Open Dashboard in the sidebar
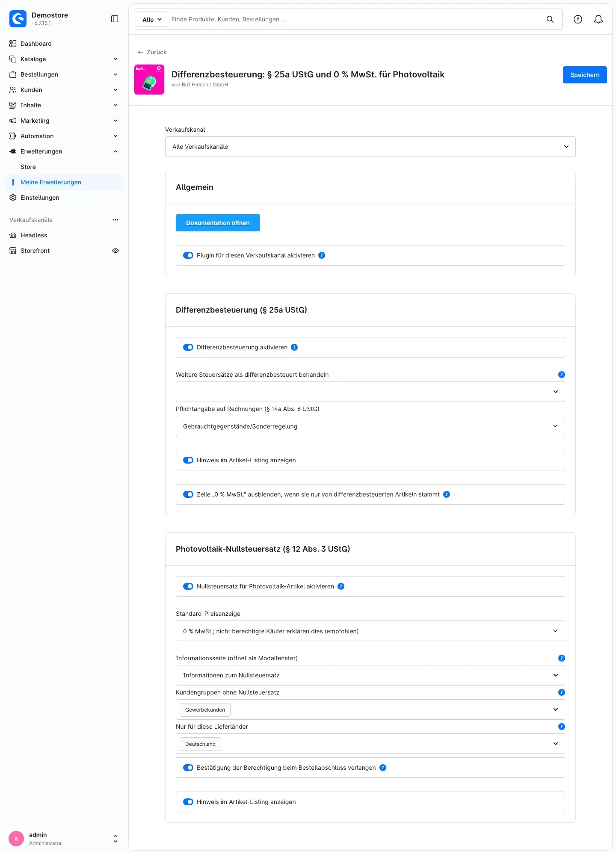The height and width of the screenshot is (854, 616). click(63, 44)
